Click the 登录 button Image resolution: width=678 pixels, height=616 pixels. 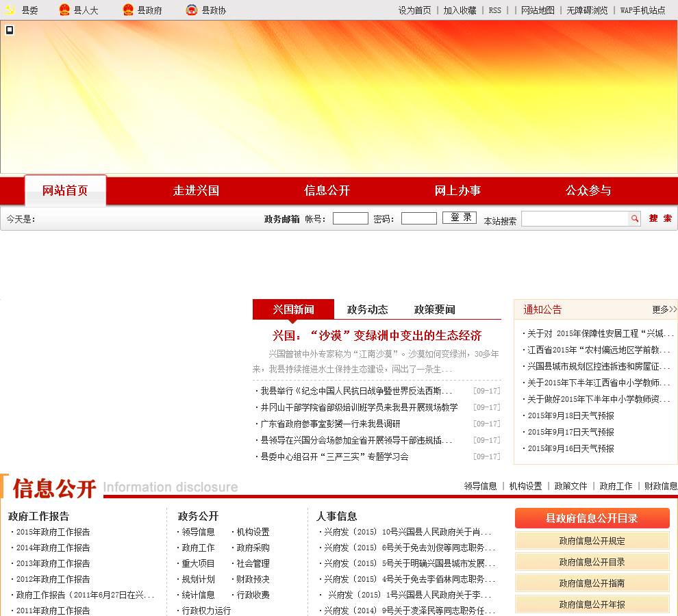[460, 218]
